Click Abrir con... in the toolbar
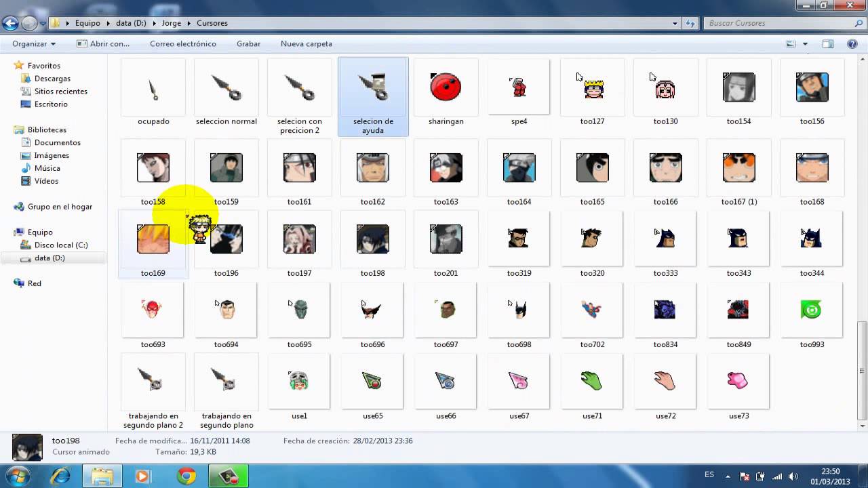Viewport: 868px width, 488px height. coord(103,43)
